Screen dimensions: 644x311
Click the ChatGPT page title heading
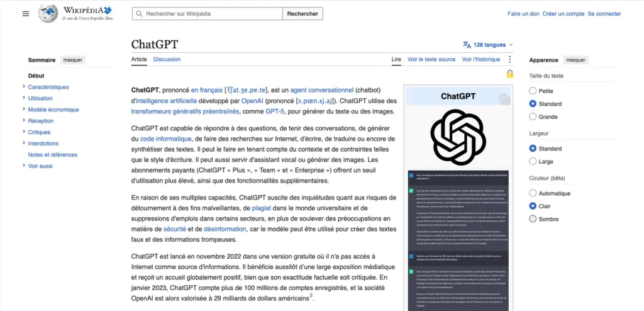[155, 45]
